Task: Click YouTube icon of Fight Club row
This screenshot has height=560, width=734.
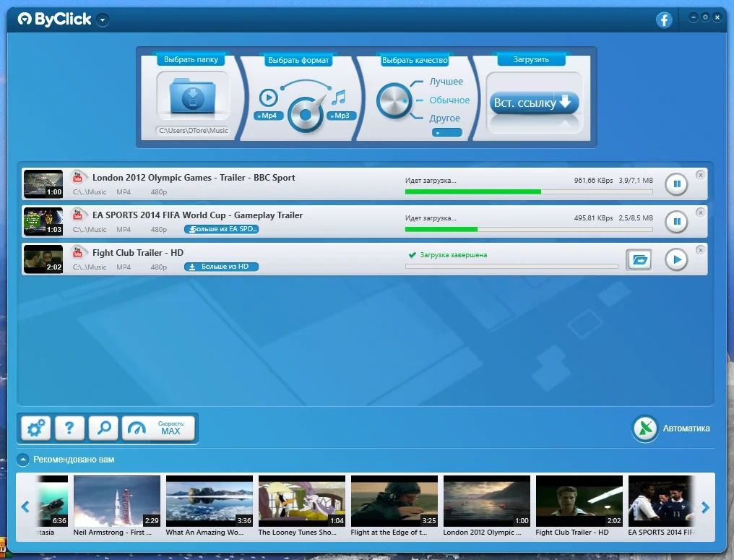Action: [x=78, y=252]
